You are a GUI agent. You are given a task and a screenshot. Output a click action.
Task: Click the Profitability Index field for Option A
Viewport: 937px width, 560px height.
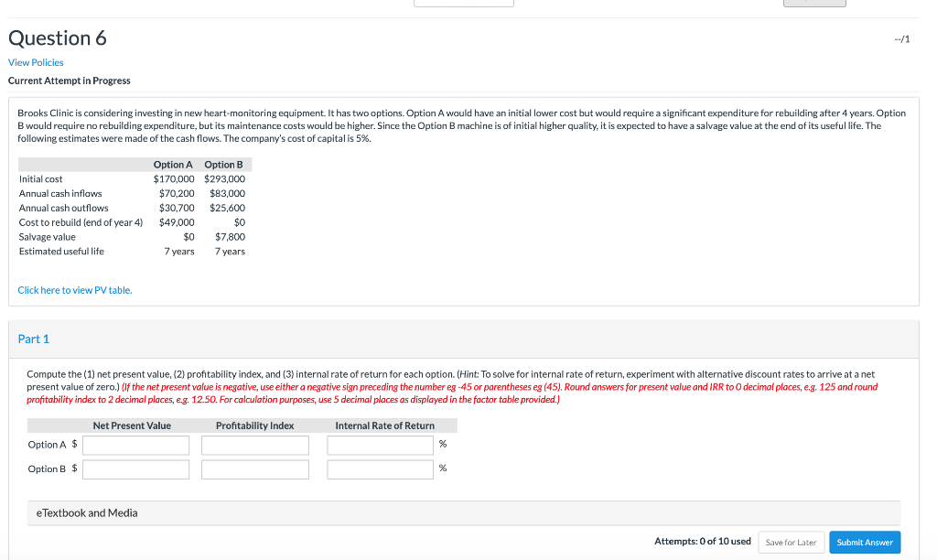(x=254, y=445)
